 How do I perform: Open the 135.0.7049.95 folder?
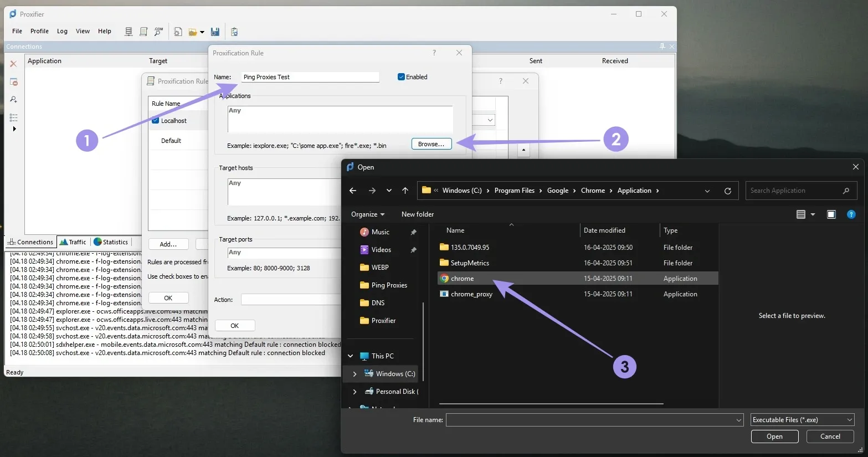tap(578, 248)
